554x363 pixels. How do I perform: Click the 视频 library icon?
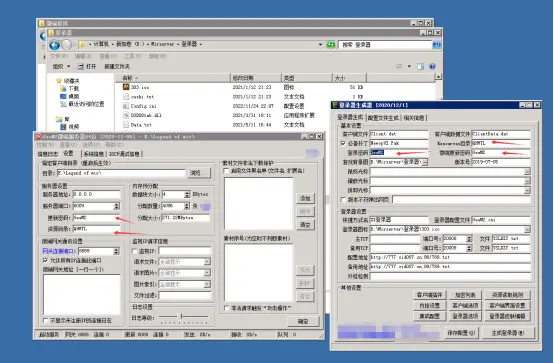coord(63,127)
